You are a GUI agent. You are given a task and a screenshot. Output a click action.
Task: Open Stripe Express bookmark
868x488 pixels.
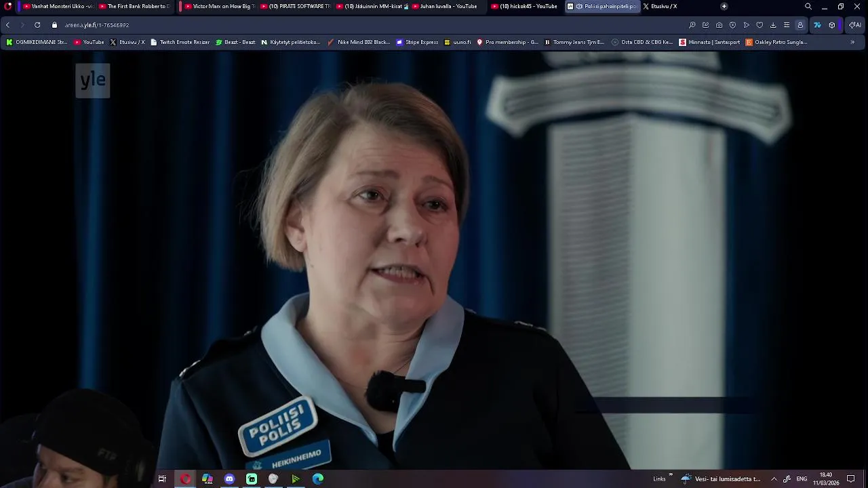[417, 42]
